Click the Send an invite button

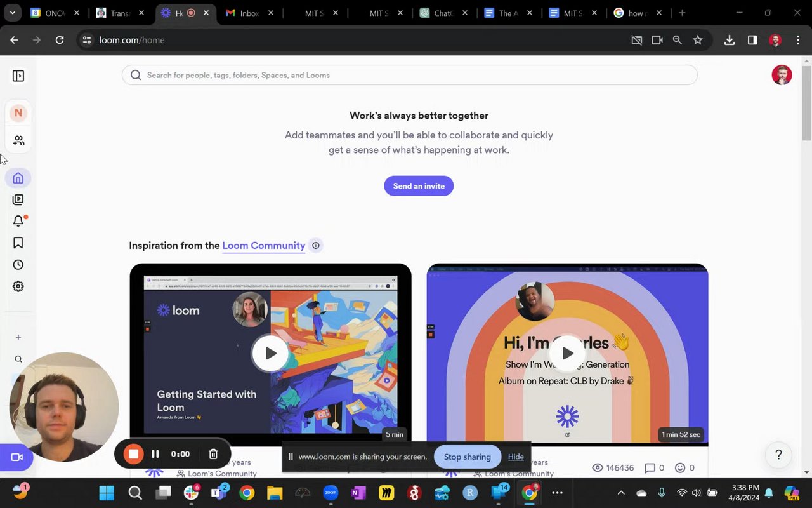coord(419,186)
